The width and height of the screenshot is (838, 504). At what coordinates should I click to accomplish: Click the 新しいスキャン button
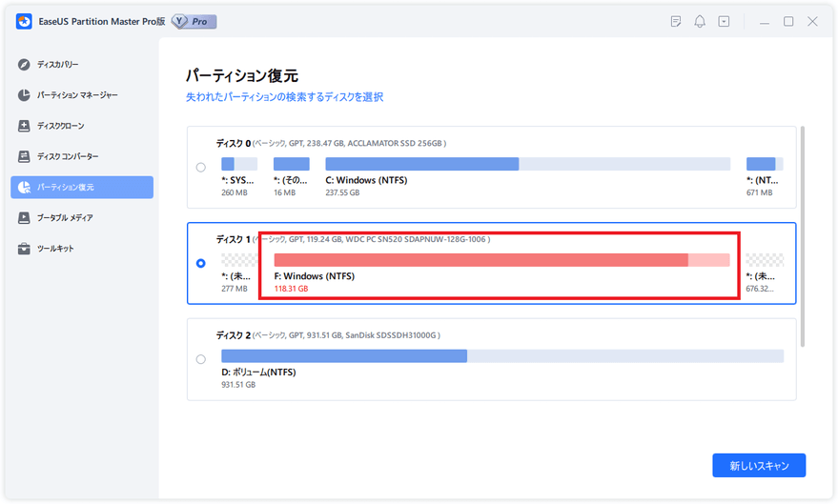click(759, 466)
